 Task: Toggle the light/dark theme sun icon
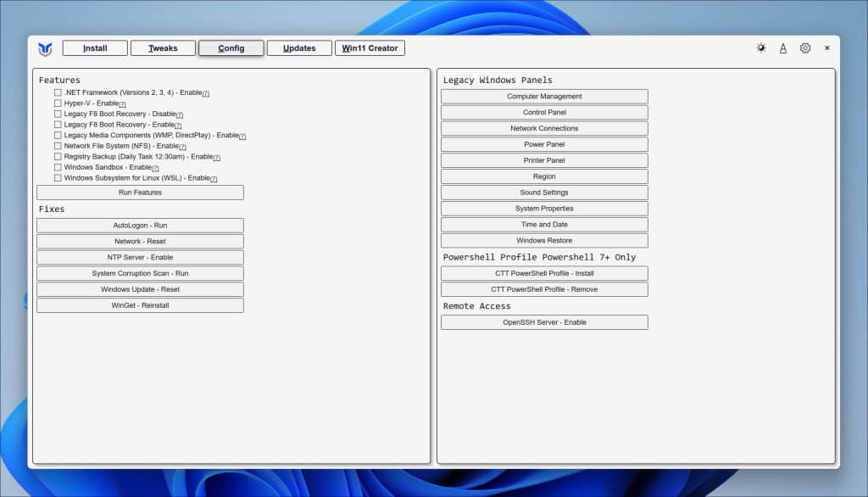(761, 48)
